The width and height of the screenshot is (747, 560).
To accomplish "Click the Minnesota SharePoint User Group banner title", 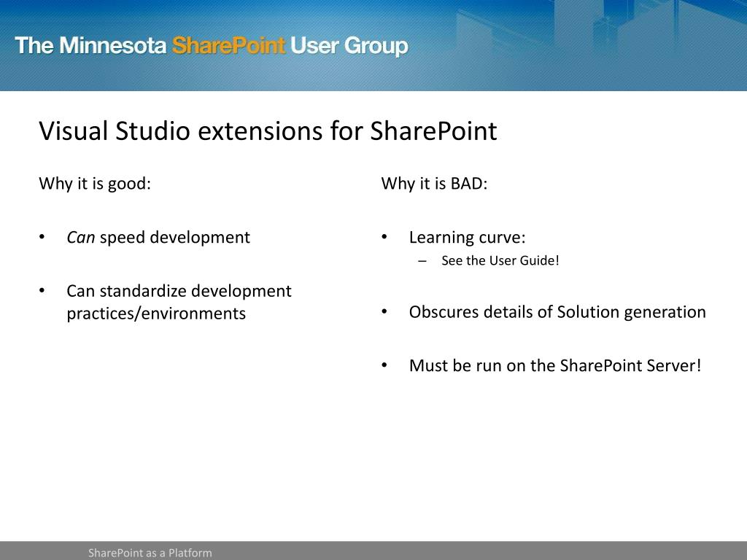I will [212, 46].
